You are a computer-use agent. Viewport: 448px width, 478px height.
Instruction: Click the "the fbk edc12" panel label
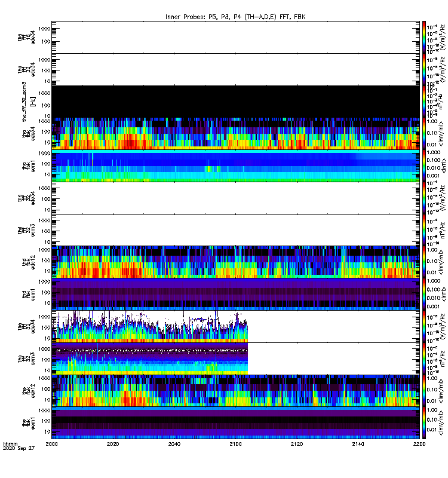(28, 391)
